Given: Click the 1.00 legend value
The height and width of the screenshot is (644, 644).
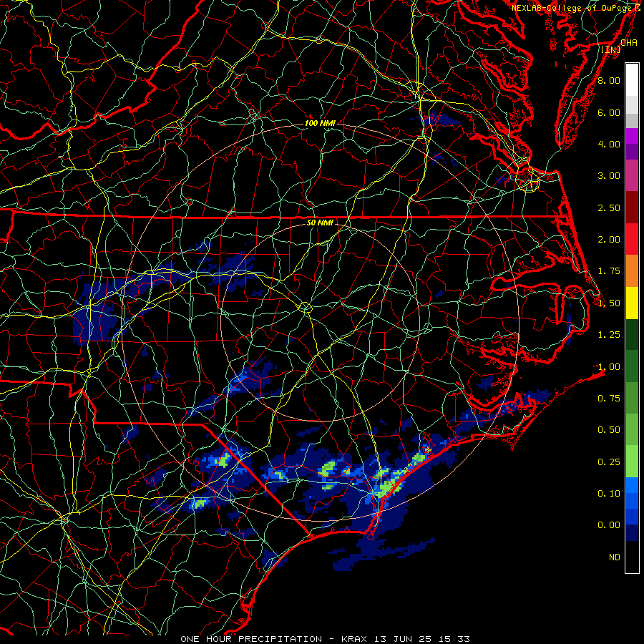Looking at the screenshot, I should click(x=609, y=367).
